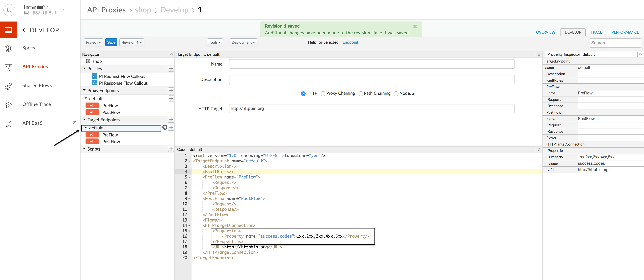This screenshot has height=280, width=644.
Task: Select the Path Chaining radio option
Action: (x=361, y=94)
